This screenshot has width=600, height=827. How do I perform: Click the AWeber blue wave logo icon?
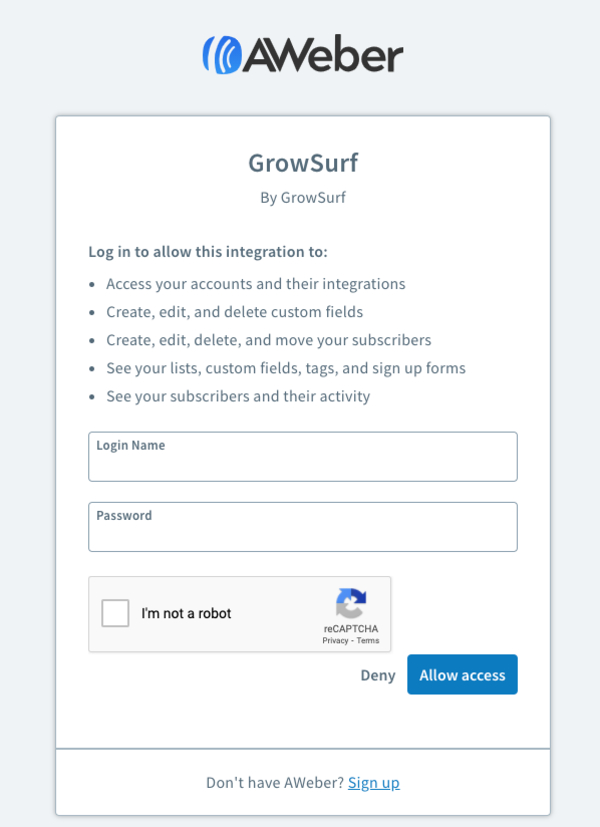point(222,54)
